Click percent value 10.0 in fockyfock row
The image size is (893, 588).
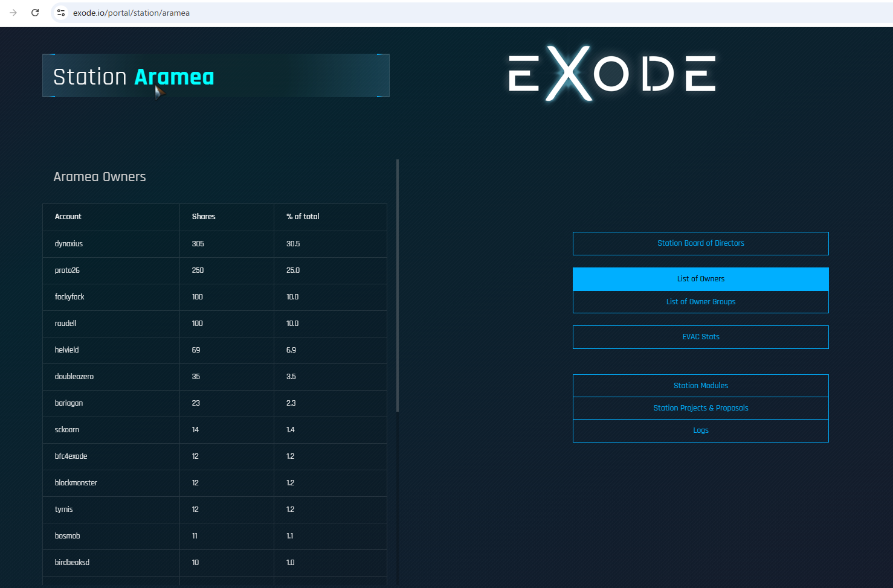tap(292, 297)
